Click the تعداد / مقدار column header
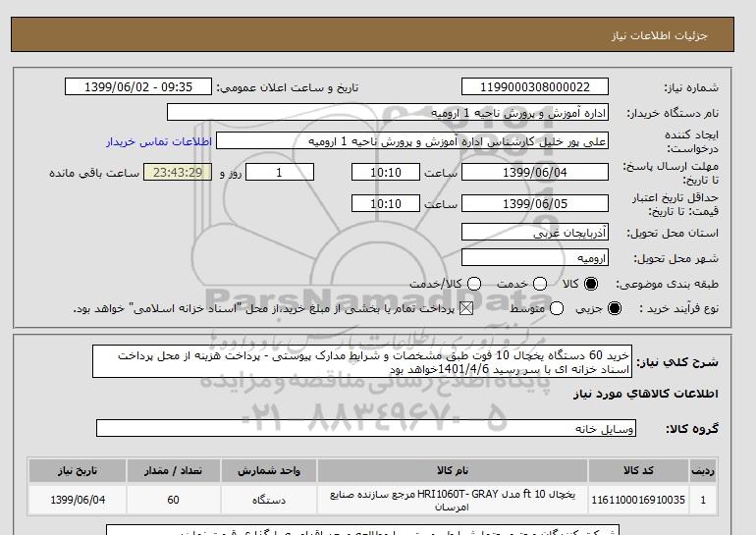Screen dimensions: 756x535 pos(173,470)
